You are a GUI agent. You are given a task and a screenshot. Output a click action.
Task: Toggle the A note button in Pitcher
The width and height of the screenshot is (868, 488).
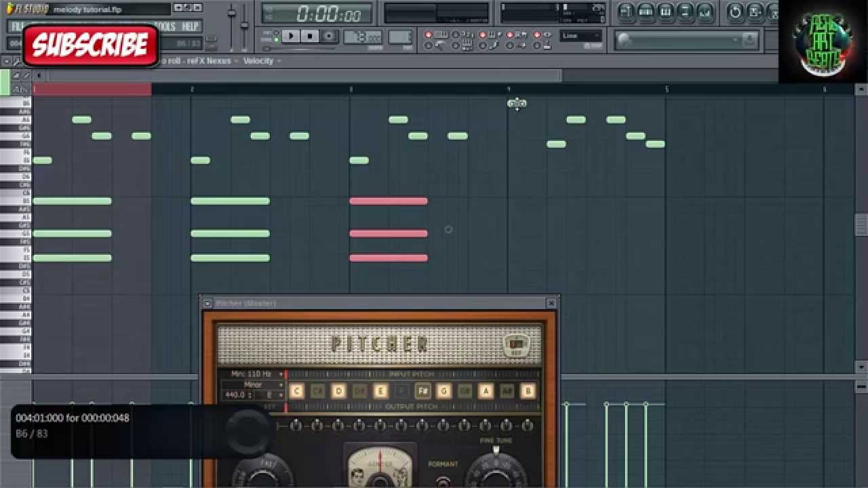pos(486,391)
